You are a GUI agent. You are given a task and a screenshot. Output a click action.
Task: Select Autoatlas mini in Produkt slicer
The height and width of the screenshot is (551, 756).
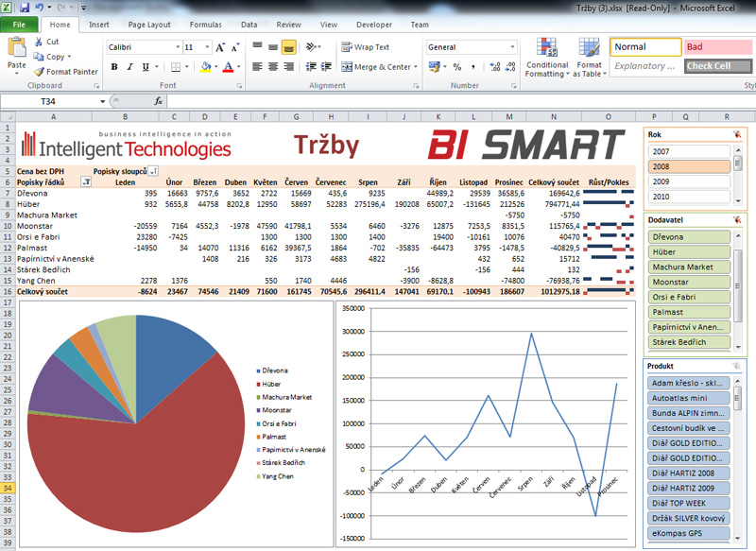[689, 398]
